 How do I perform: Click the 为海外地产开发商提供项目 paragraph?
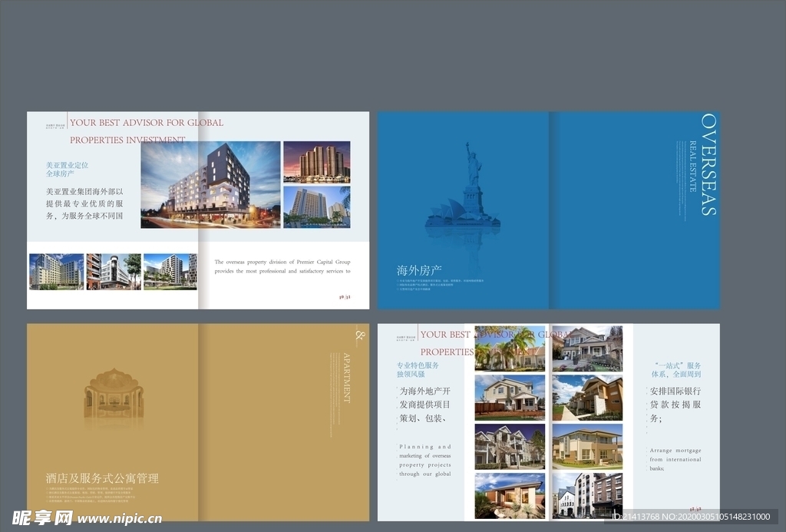425,405
